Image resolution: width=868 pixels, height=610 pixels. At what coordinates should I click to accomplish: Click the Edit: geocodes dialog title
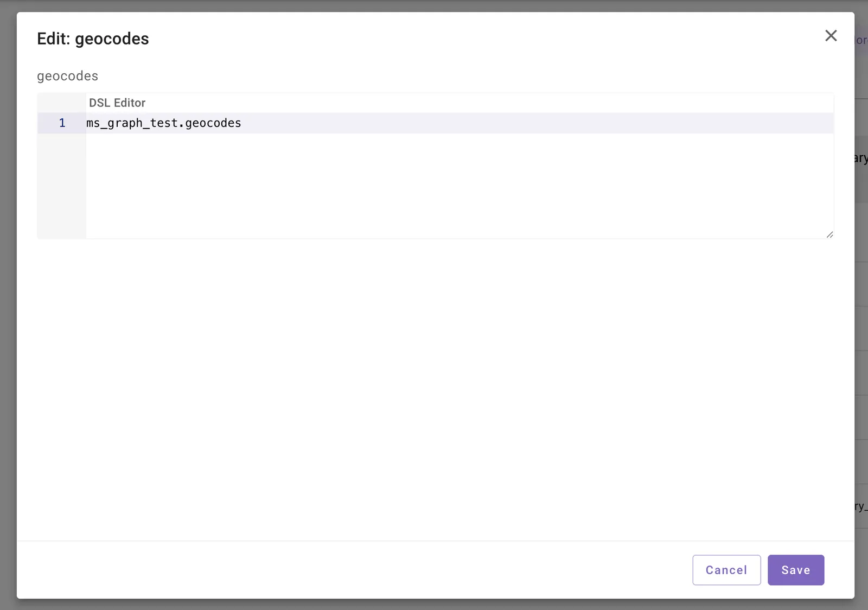[93, 39]
